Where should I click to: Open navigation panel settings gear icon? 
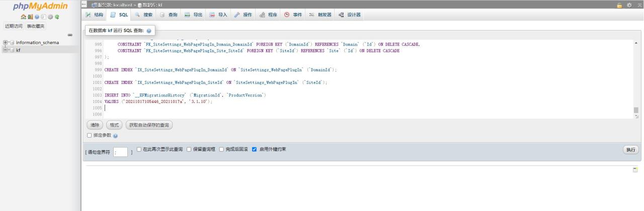(50, 17)
